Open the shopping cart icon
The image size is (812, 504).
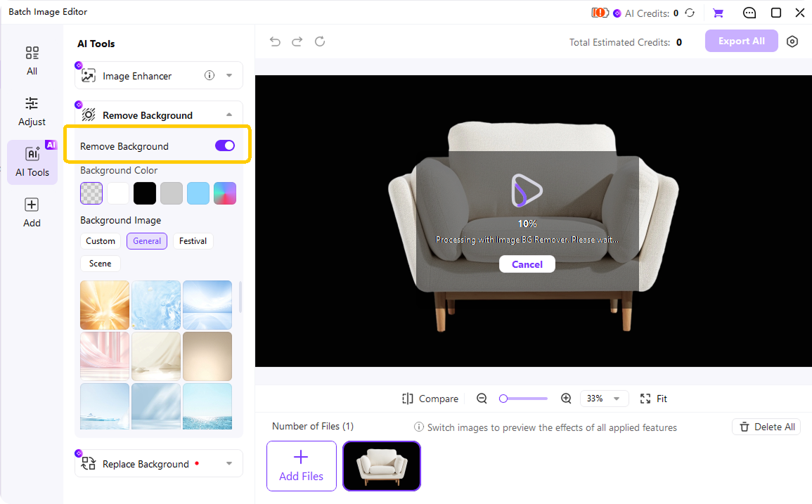point(718,13)
